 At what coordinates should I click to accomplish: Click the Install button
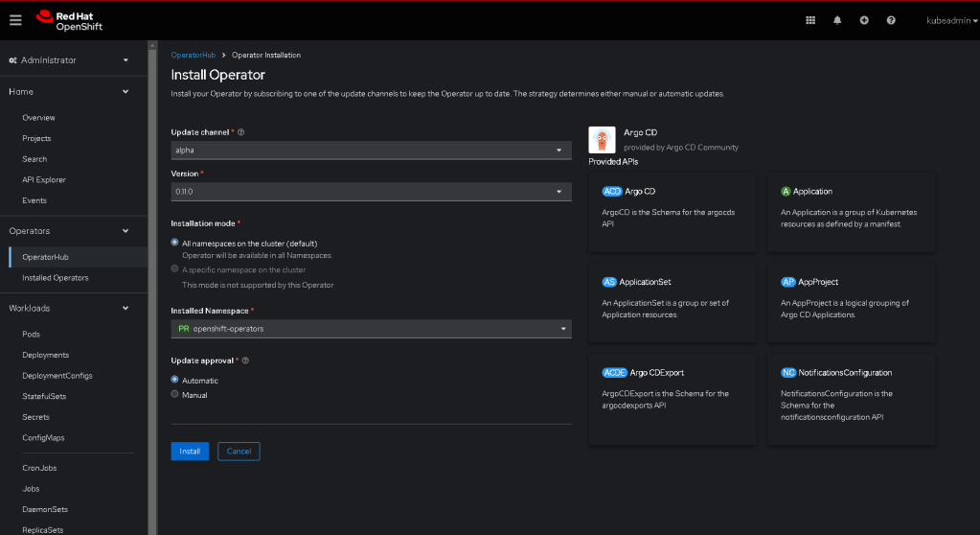point(190,452)
